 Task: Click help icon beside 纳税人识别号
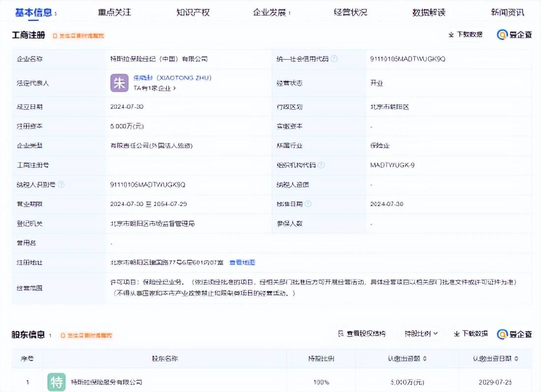[x=60, y=185]
